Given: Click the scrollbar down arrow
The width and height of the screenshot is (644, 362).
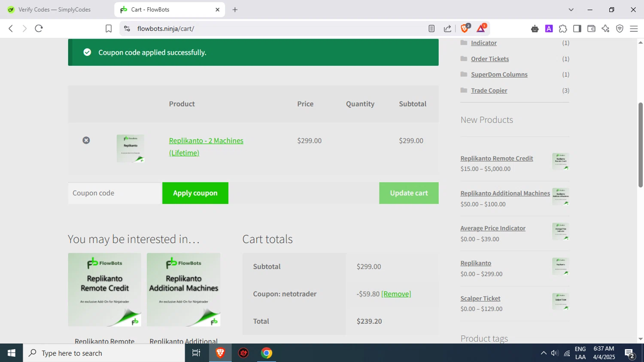Looking at the screenshot, I should pos(641,339).
